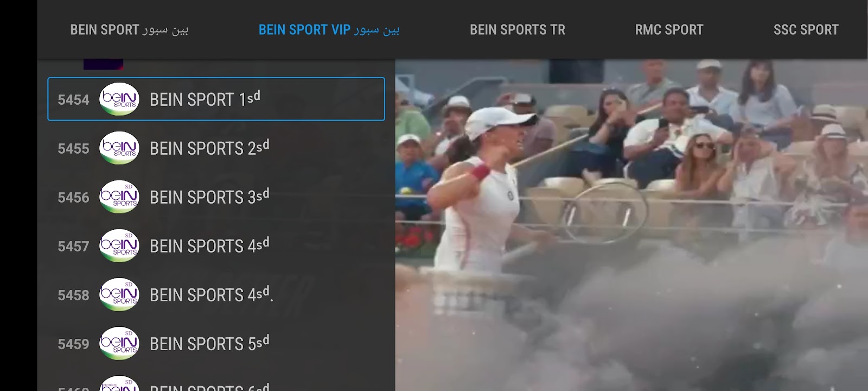This screenshot has width=868, height=391.
Task: Click beIN logo of channel 5454
Action: [x=119, y=99]
